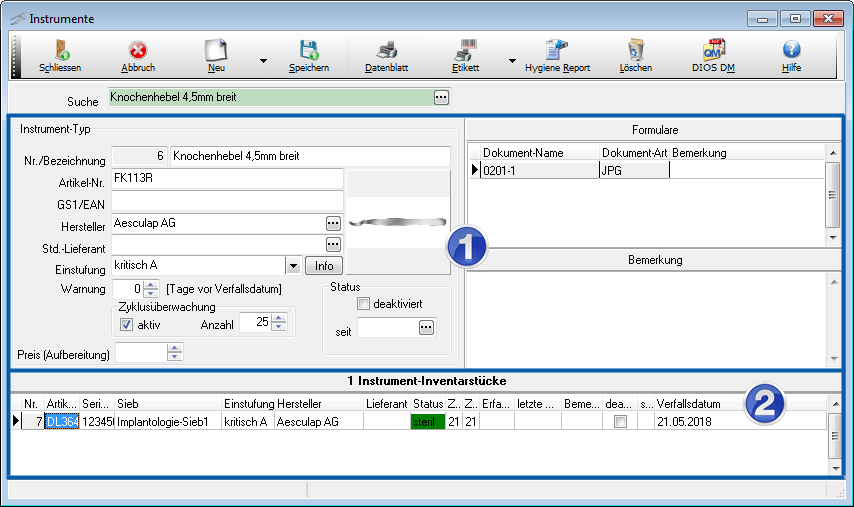The image size is (854, 507).
Task: Open Hersteller lookup ellipsis button
Action: (333, 223)
